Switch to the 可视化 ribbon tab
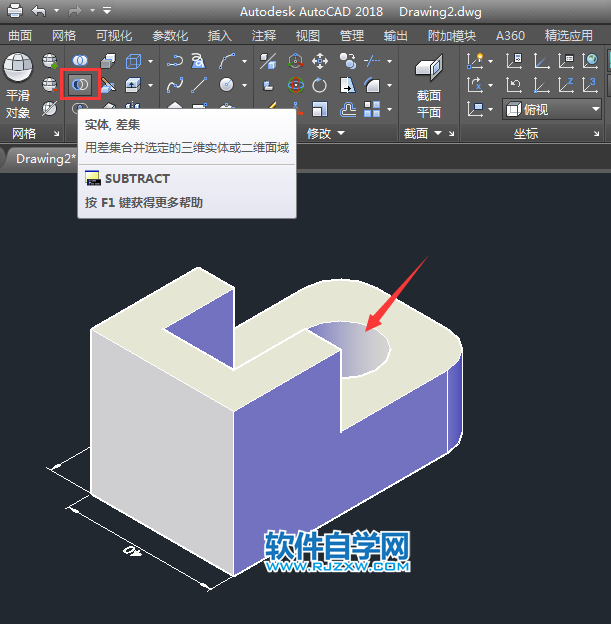 114,35
